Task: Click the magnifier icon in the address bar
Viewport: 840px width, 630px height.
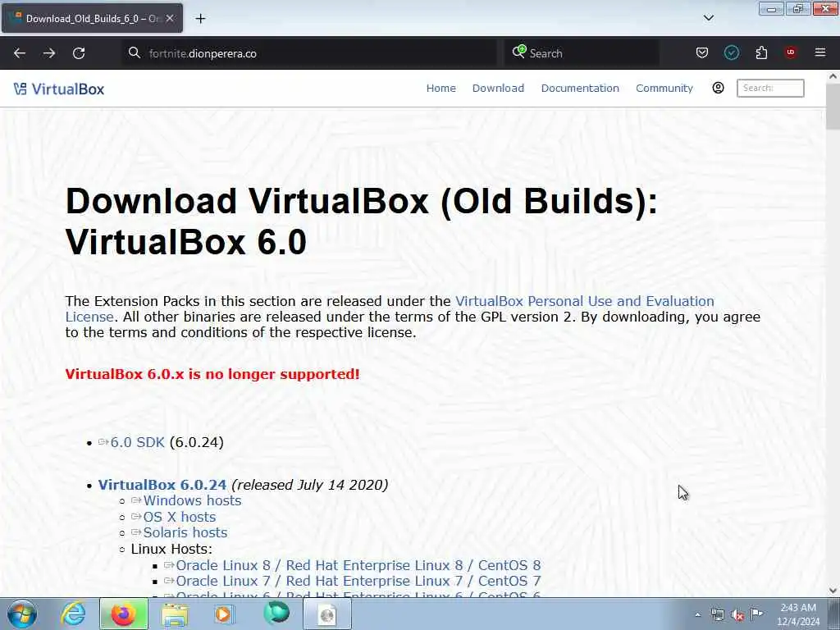Action: (x=135, y=53)
